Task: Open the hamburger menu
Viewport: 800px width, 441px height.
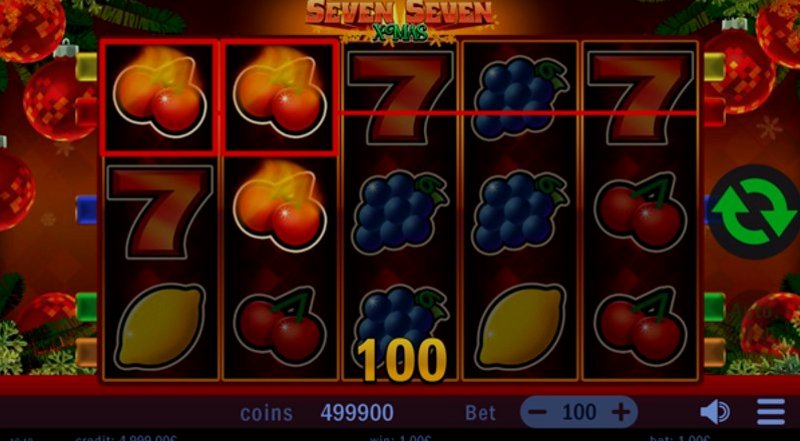Action: tap(771, 411)
